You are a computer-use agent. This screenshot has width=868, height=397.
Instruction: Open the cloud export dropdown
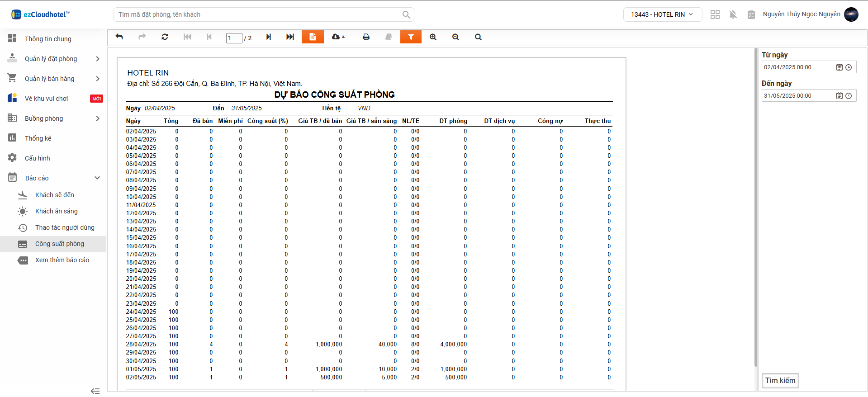click(x=338, y=37)
